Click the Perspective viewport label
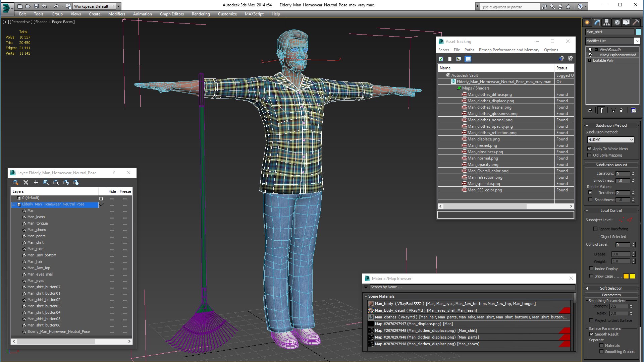This screenshot has width=644, height=362. pos(21,22)
